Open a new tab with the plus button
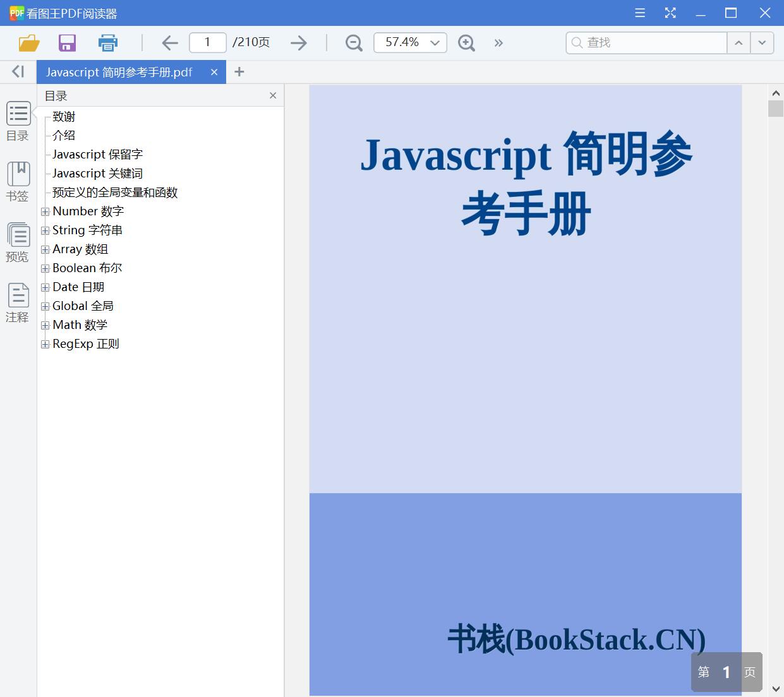This screenshot has width=784, height=697. pyautogui.click(x=239, y=72)
